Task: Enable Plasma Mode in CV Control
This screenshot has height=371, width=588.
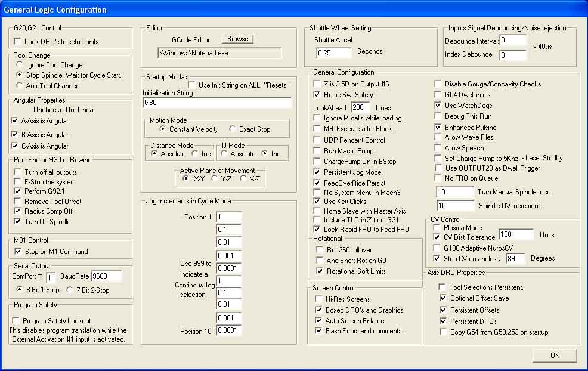Action: [x=437, y=227]
